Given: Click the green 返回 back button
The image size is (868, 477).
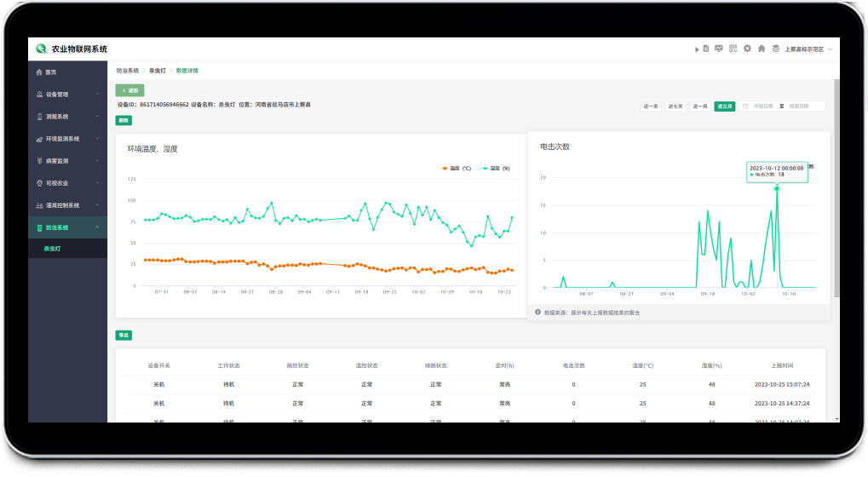Looking at the screenshot, I should pos(130,90).
